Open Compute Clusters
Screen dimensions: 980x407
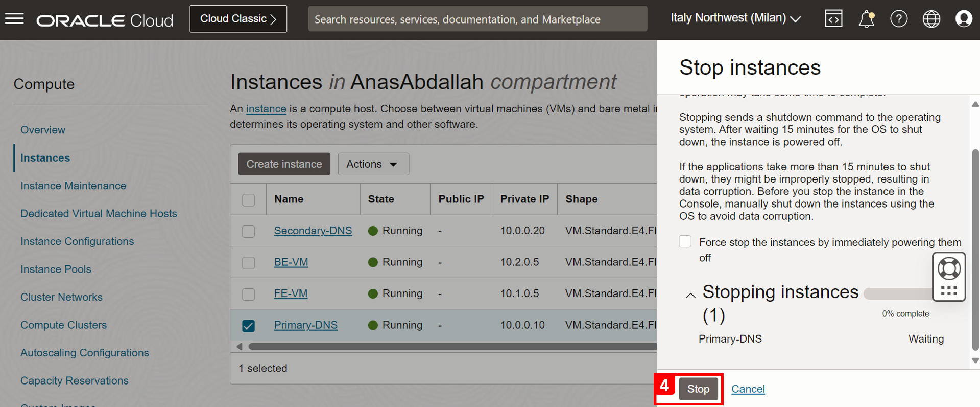[63, 325]
